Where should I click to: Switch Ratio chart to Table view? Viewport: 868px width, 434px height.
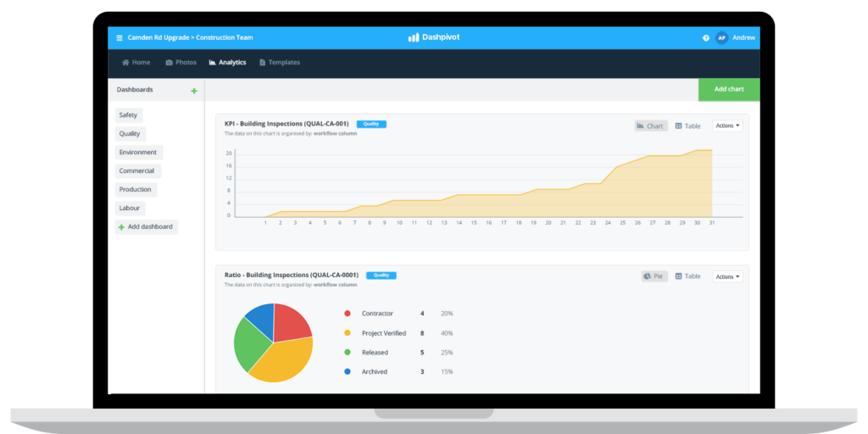coord(688,276)
